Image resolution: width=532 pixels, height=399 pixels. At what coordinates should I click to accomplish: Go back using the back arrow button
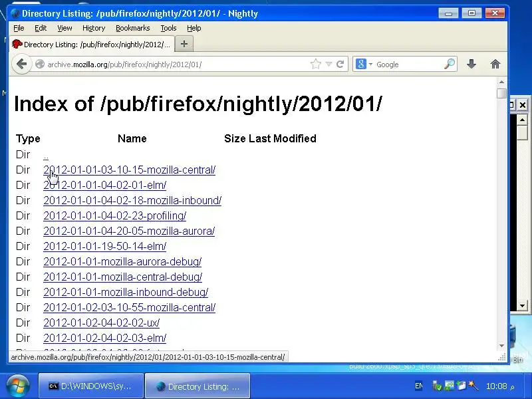click(21, 64)
